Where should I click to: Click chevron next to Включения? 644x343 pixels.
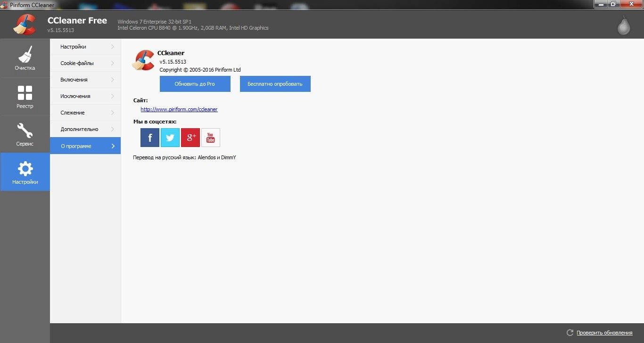pyautogui.click(x=113, y=80)
